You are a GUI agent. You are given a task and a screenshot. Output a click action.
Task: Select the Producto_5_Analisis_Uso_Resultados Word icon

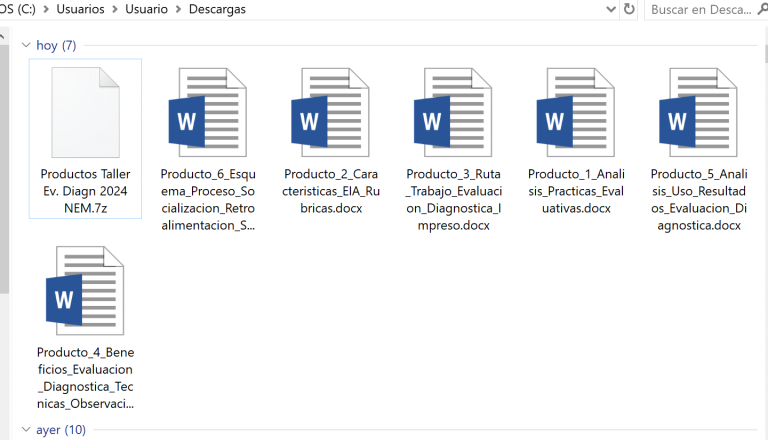[x=698, y=113]
